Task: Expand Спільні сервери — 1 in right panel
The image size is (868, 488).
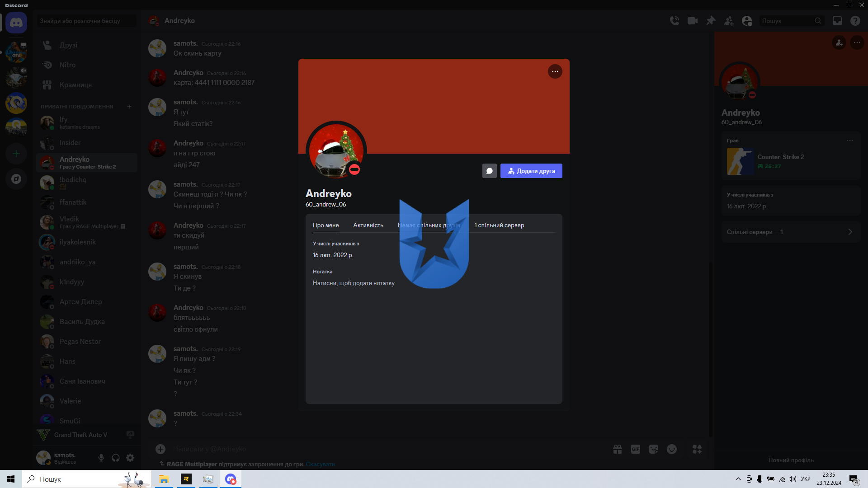Action: (791, 232)
